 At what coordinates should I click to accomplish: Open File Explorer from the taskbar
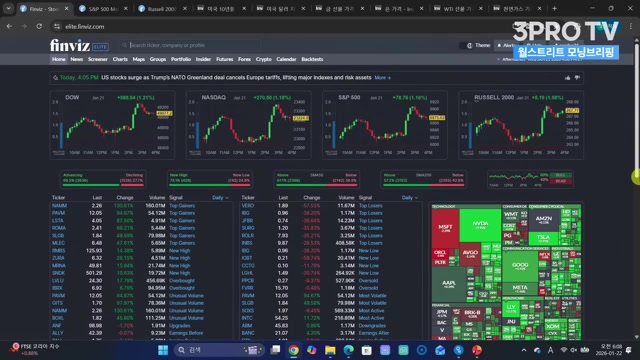[330, 350]
